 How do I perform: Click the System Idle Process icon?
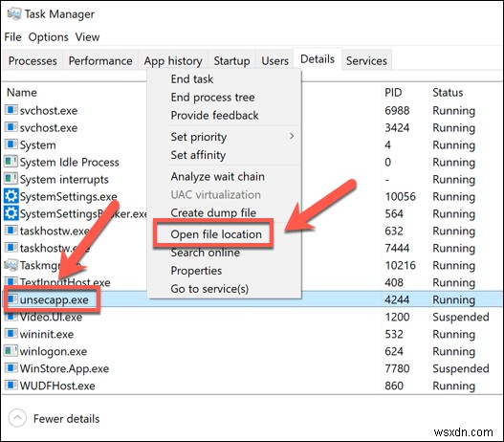pos(11,162)
